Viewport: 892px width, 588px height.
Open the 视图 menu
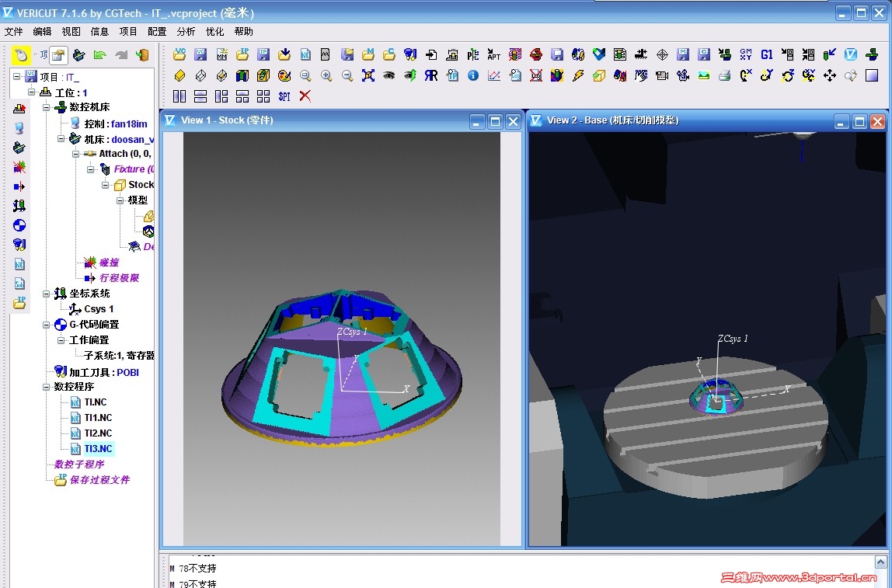tap(71, 31)
